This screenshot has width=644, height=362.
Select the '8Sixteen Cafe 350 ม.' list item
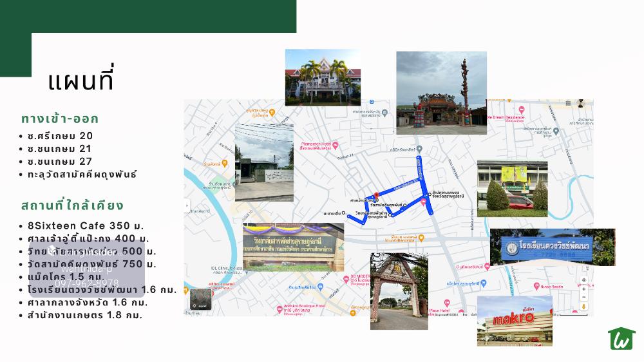[85, 226]
